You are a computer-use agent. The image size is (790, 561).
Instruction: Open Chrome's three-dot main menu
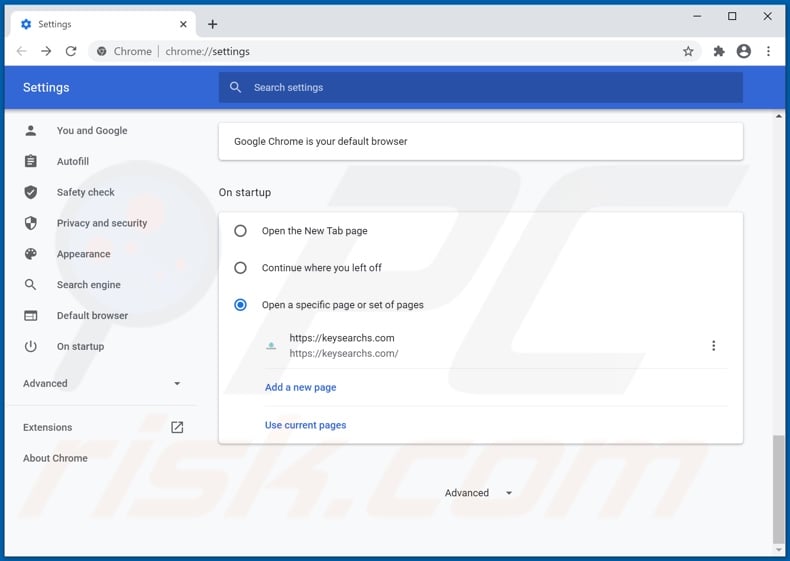768,51
